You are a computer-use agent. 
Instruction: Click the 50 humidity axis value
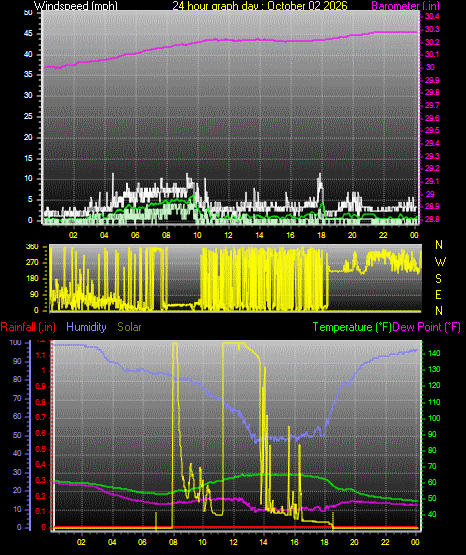click(x=17, y=435)
